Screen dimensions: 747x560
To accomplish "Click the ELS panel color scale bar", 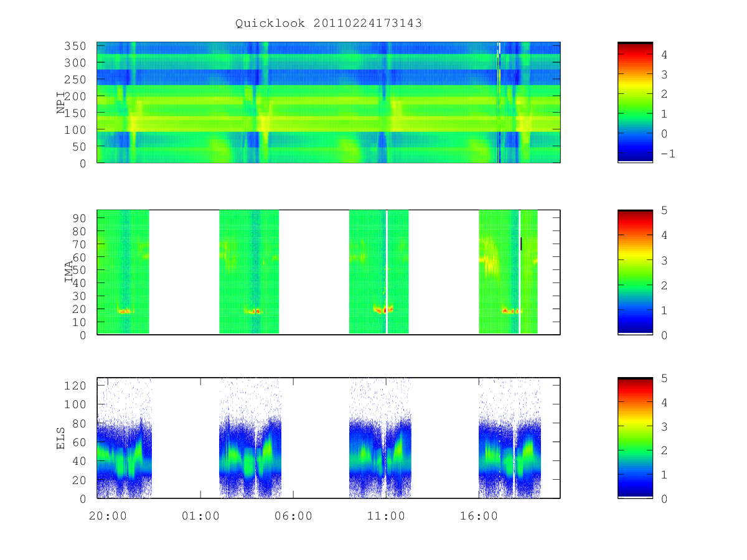I will [x=635, y=438].
